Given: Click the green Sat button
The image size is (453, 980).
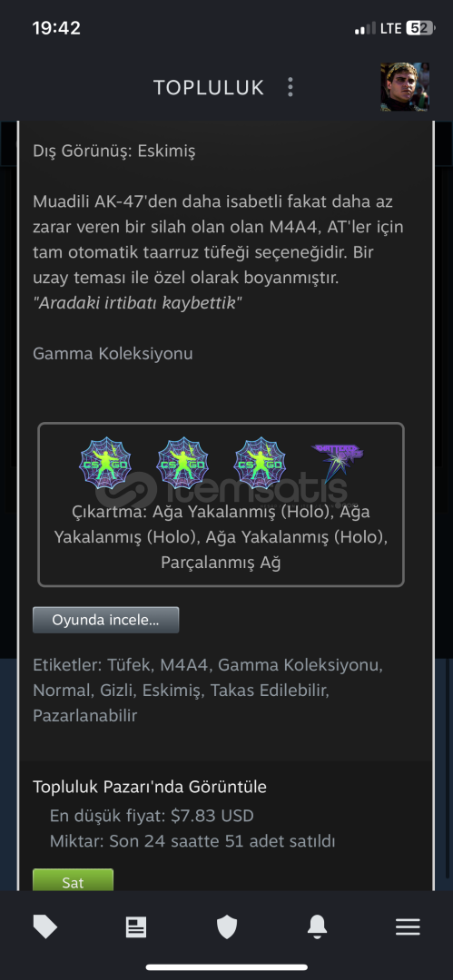Looking at the screenshot, I should point(74,880).
